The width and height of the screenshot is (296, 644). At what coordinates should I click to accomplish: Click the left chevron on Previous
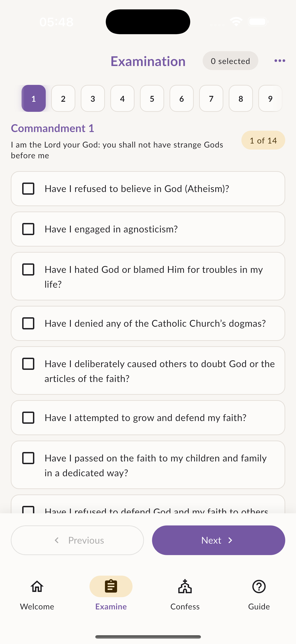(57, 540)
